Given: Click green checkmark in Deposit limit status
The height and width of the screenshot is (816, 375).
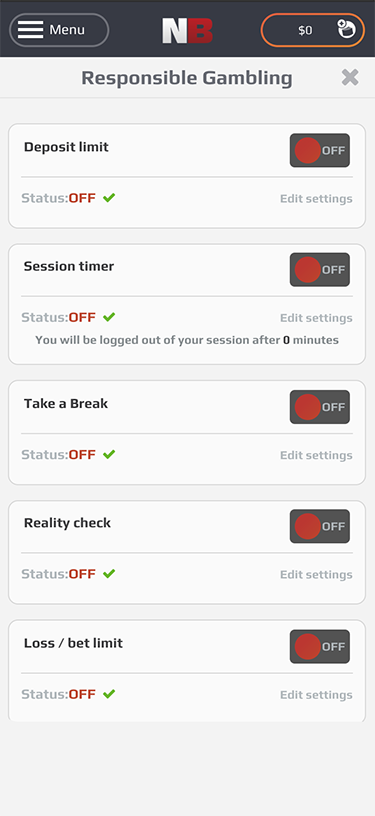Looking at the screenshot, I should pos(109,198).
